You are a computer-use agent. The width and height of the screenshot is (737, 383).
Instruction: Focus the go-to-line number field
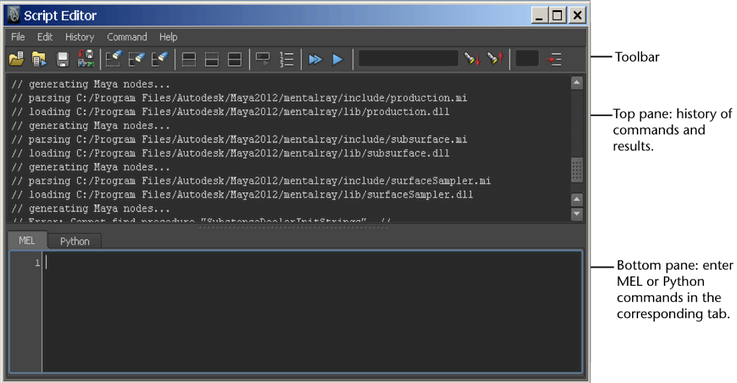[527, 59]
